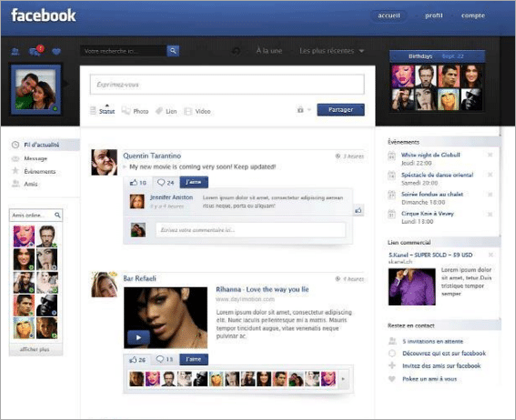
Task: Select the Lien composer tab
Action: coord(167,111)
